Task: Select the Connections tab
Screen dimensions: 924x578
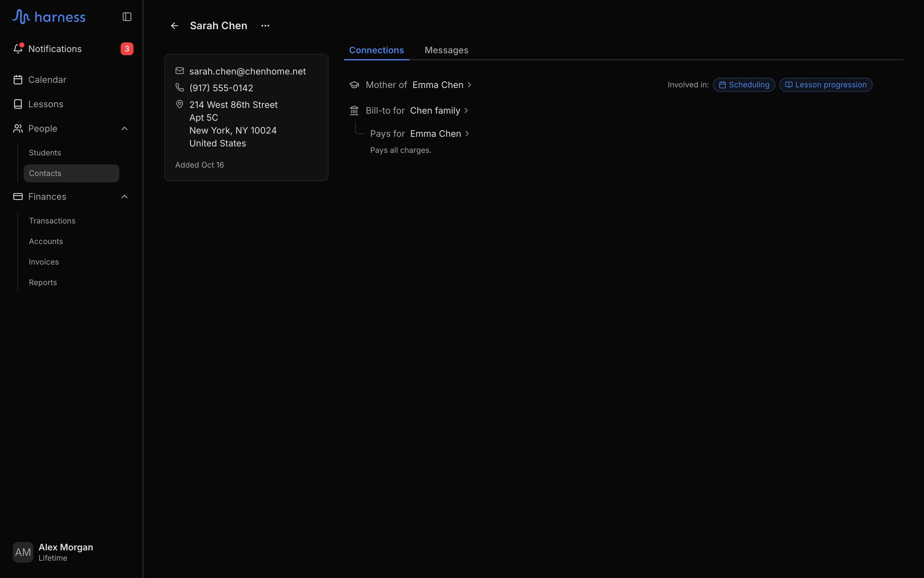Action: (x=376, y=50)
